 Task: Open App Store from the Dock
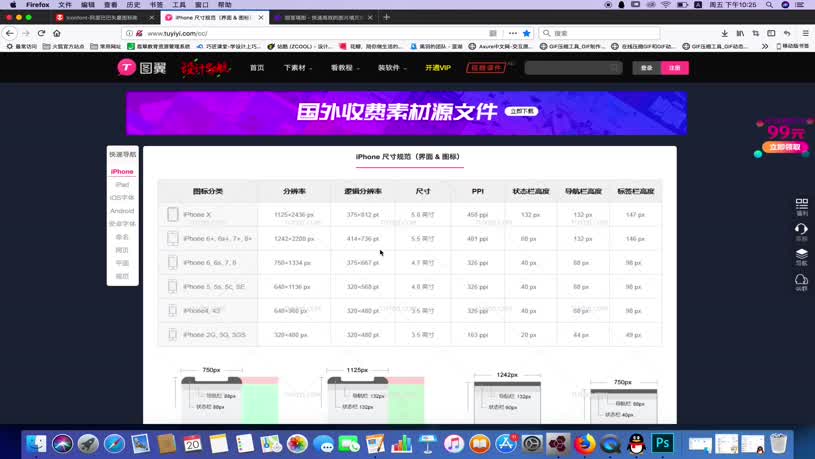506,443
